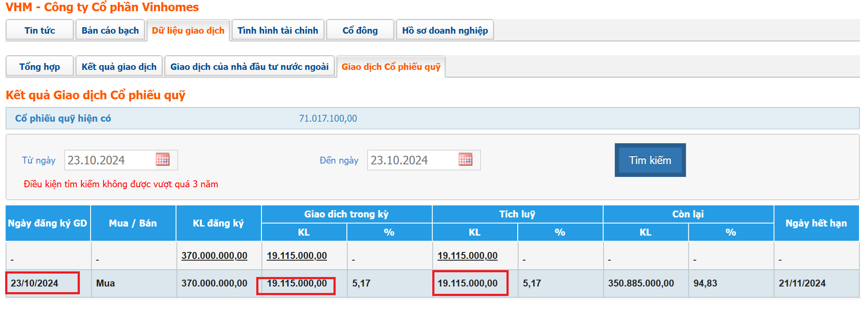Click VHM Công ty Cổ phần Vinhomes title
Image resolution: width=868 pixels, height=318 pixels.
[x=102, y=7]
